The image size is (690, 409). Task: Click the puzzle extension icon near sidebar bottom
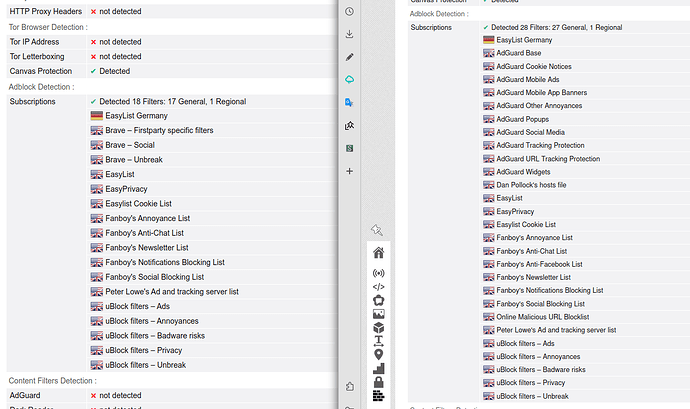click(x=349, y=387)
